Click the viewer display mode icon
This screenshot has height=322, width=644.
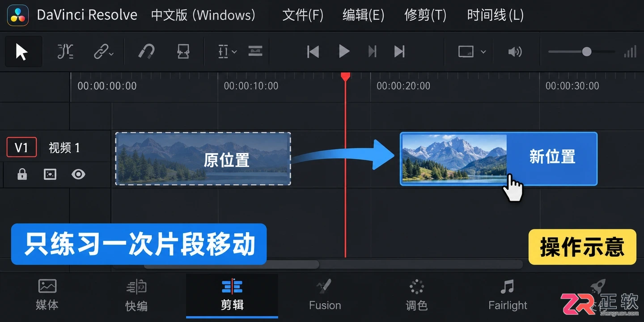(x=466, y=51)
